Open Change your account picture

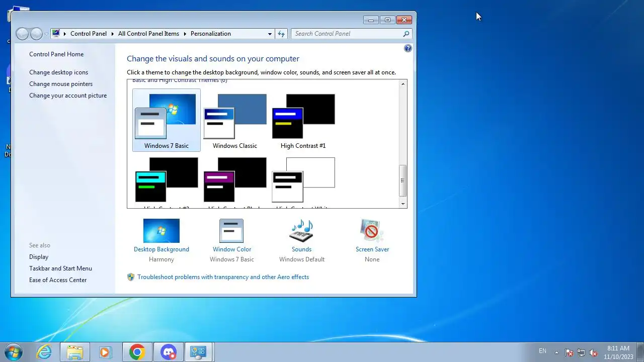(68, 96)
